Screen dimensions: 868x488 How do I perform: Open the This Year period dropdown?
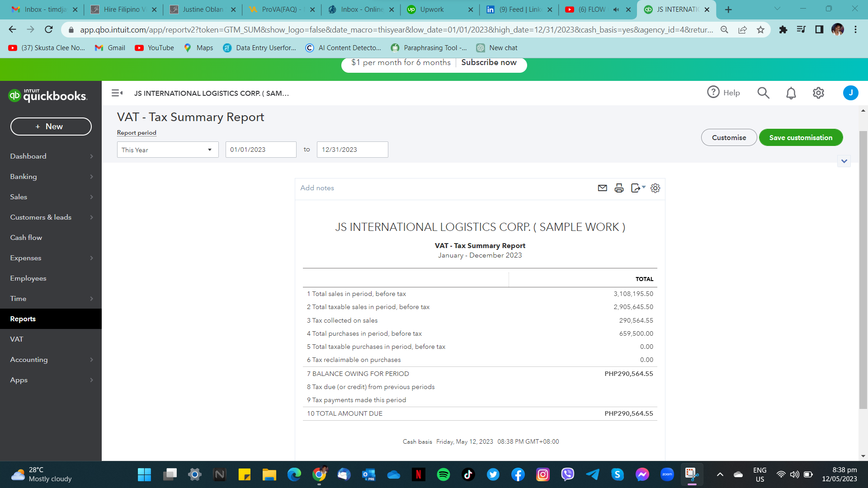click(167, 150)
